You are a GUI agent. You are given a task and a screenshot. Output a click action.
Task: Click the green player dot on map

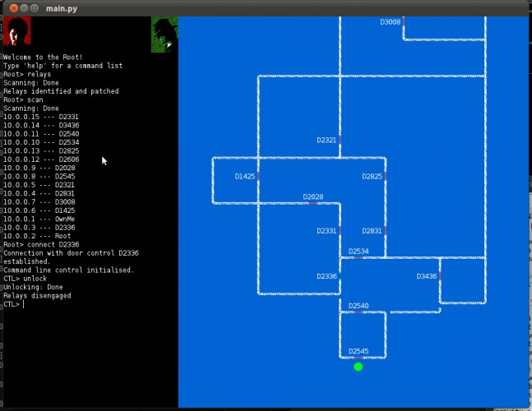click(x=358, y=367)
